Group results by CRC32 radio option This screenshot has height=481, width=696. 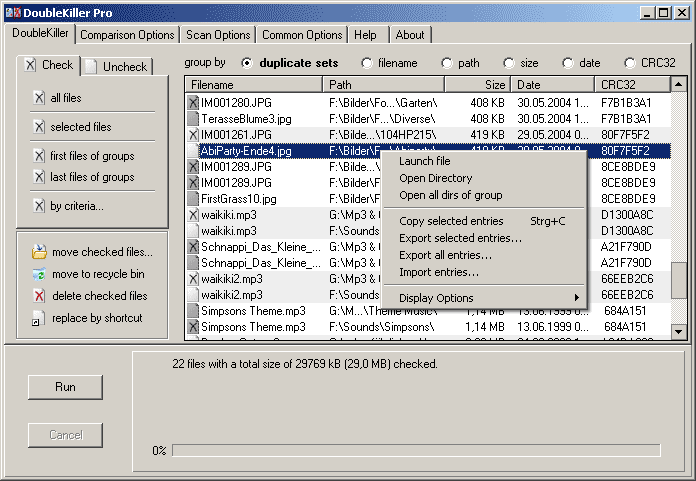(630, 63)
